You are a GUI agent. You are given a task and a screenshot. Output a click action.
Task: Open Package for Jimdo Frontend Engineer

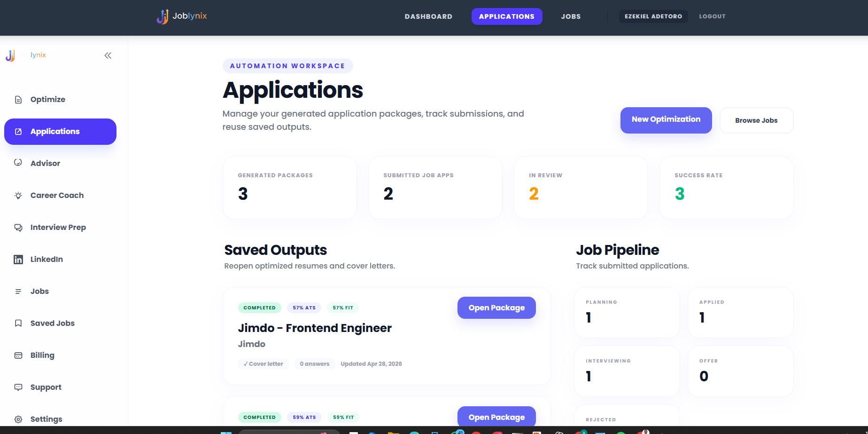(496, 308)
